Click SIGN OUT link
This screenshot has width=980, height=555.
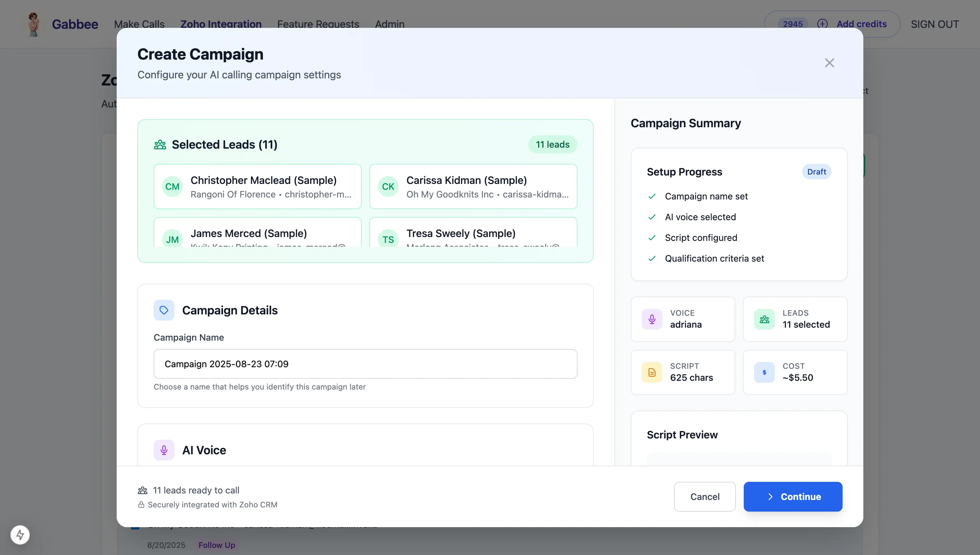coord(934,24)
